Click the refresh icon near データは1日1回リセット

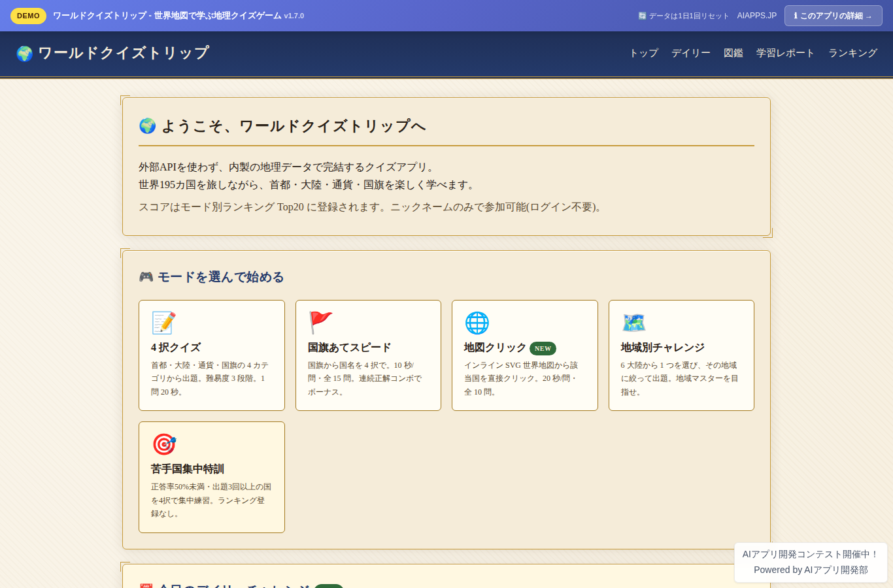pos(642,16)
